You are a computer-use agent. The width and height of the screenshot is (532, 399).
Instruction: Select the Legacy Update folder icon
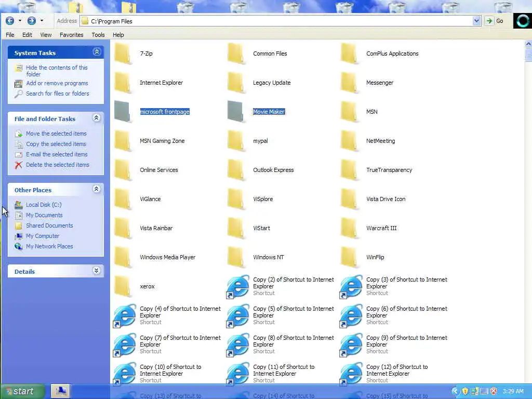tap(236, 83)
